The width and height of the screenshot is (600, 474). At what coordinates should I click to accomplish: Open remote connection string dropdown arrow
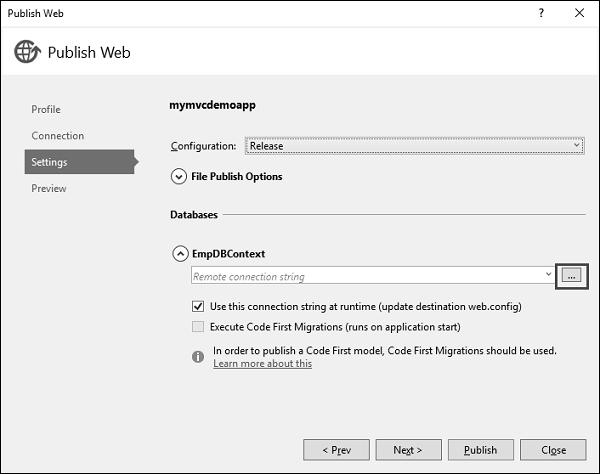click(x=549, y=275)
